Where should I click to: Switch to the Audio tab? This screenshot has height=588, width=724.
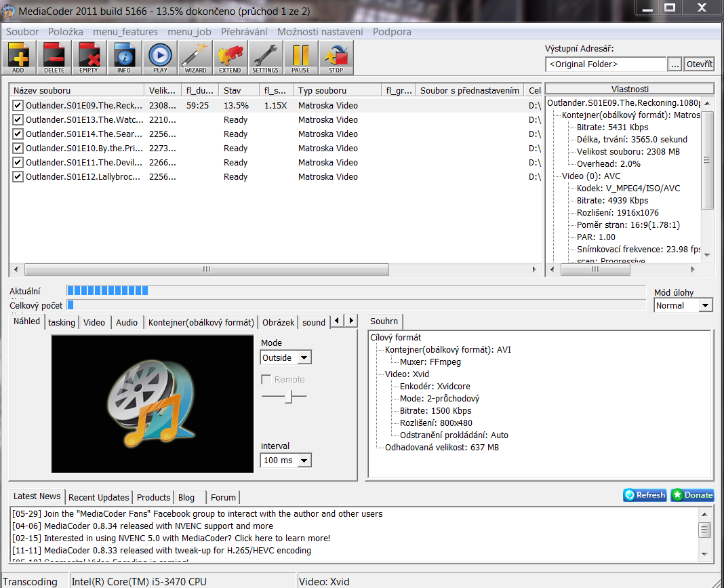point(127,322)
